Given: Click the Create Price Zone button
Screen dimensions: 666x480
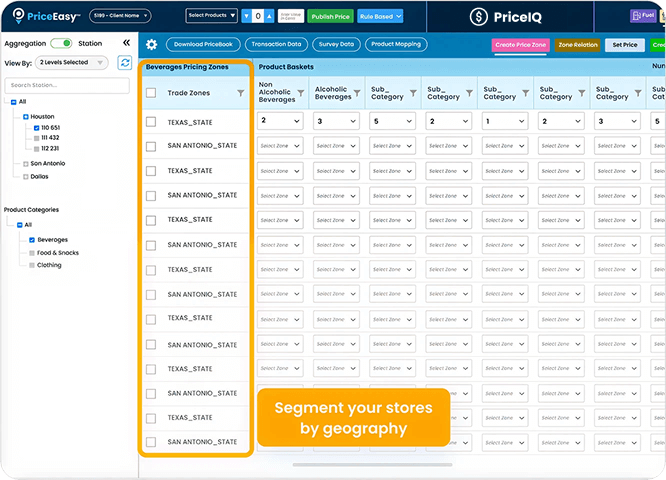Looking at the screenshot, I should (x=520, y=45).
